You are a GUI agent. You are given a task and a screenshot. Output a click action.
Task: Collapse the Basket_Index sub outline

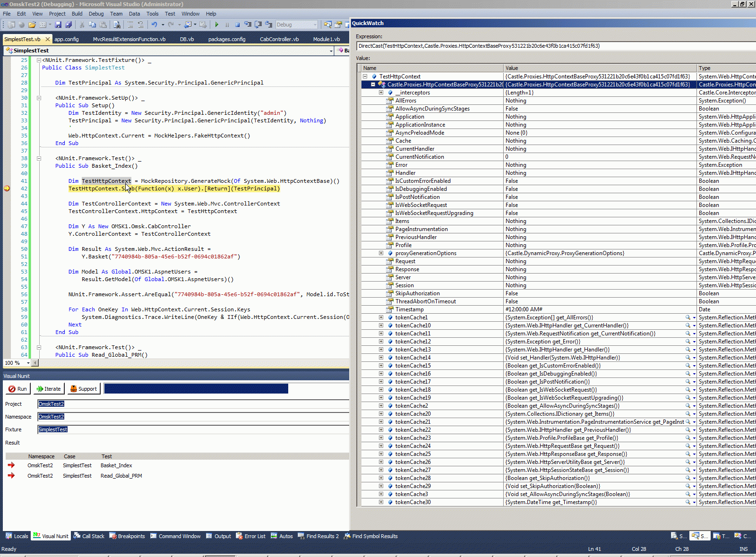click(39, 158)
